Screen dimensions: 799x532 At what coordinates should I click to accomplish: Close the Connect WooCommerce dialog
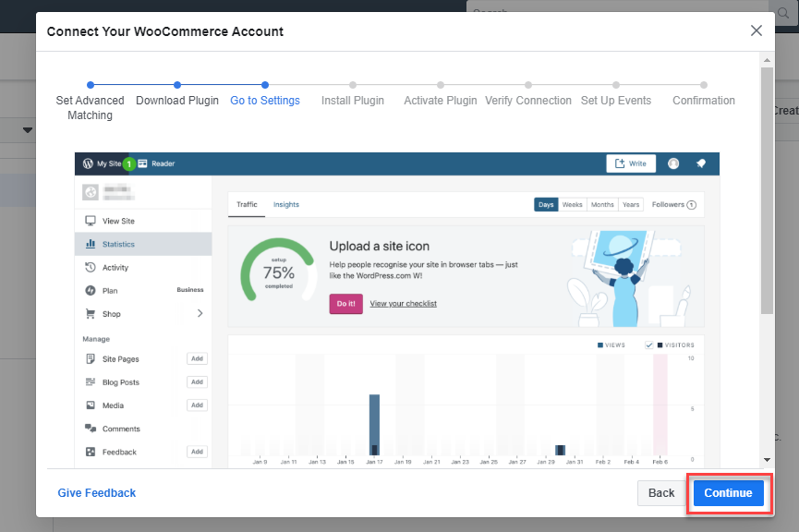point(757,30)
